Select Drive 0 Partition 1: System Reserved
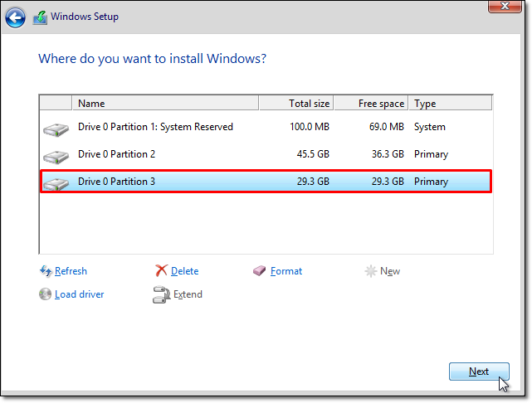Viewport: 532px width, 403px height. [266, 127]
